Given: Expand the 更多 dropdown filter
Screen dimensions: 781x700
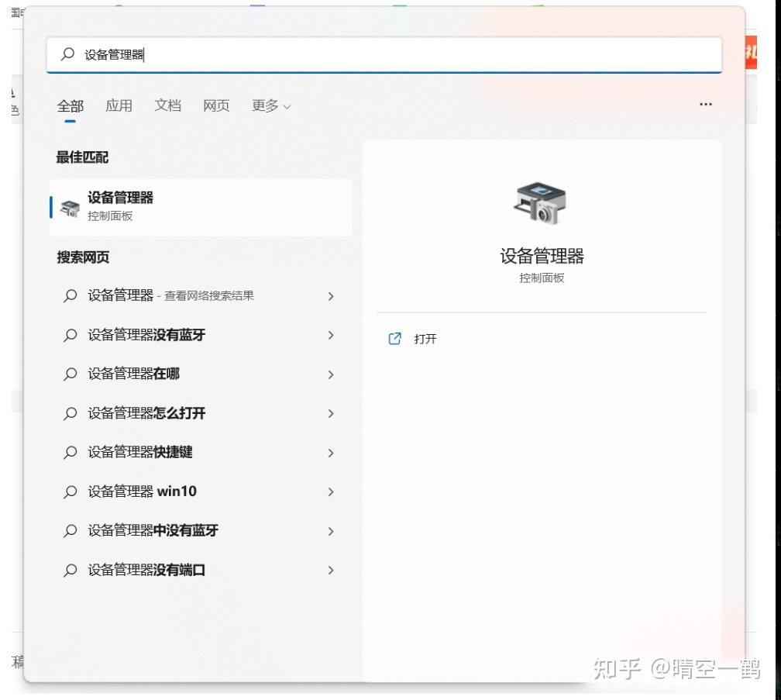Looking at the screenshot, I should coord(271,105).
